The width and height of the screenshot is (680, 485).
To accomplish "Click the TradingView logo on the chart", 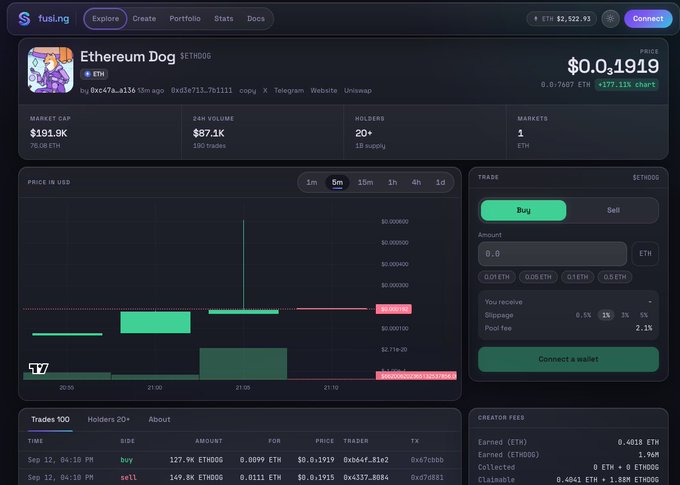I will pos(39,368).
